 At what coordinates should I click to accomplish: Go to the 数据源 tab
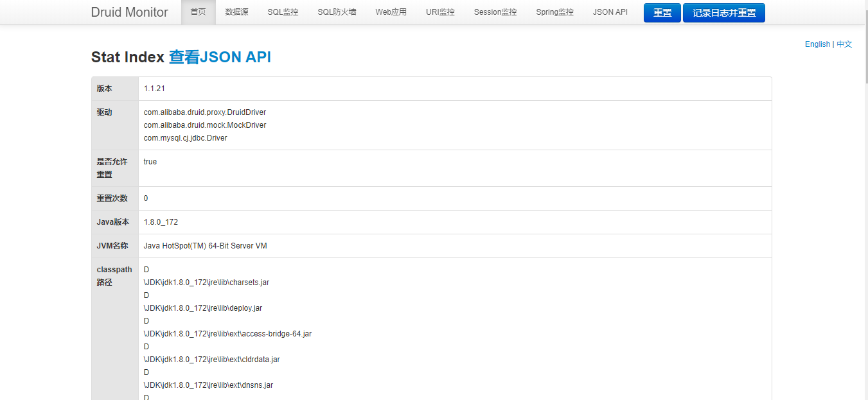237,12
